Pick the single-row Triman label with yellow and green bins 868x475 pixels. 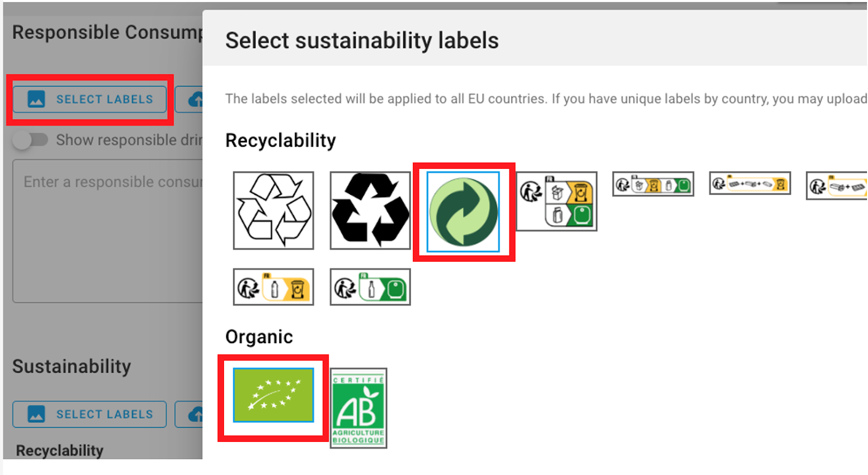[653, 184]
